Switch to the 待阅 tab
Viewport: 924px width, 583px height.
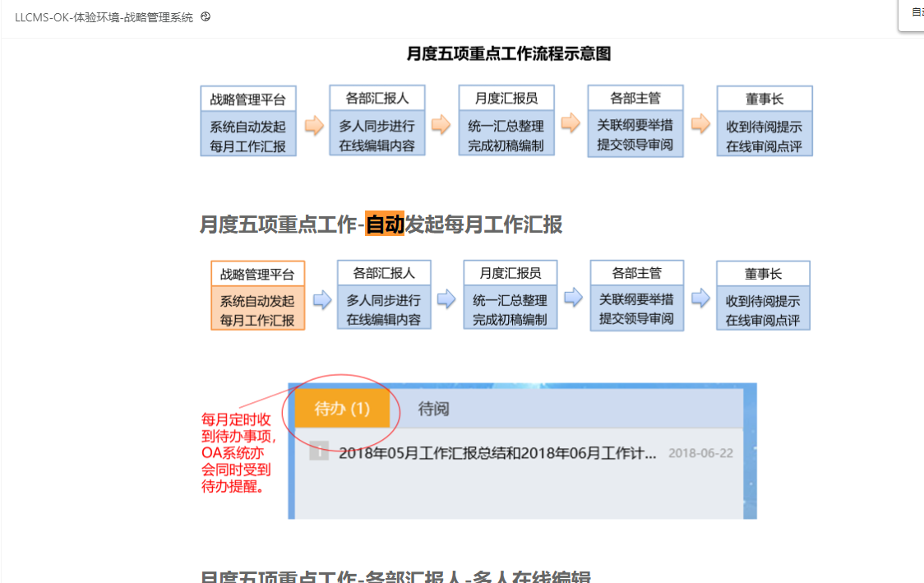(x=433, y=408)
